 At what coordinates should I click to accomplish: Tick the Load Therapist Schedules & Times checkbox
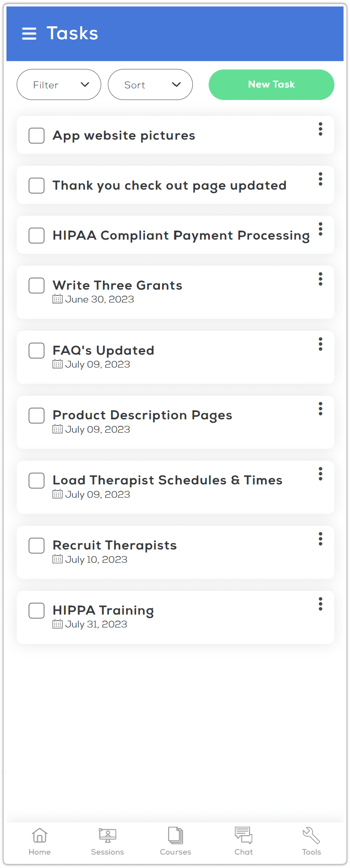pos(37,481)
